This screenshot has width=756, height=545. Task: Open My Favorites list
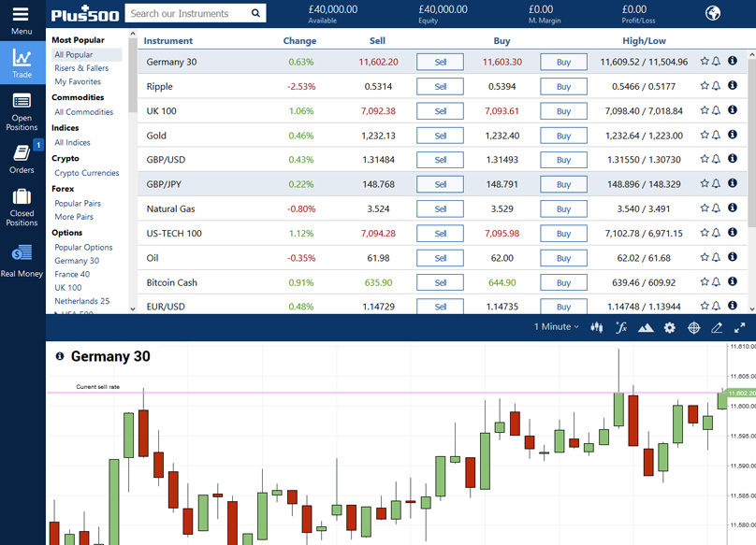78,81
